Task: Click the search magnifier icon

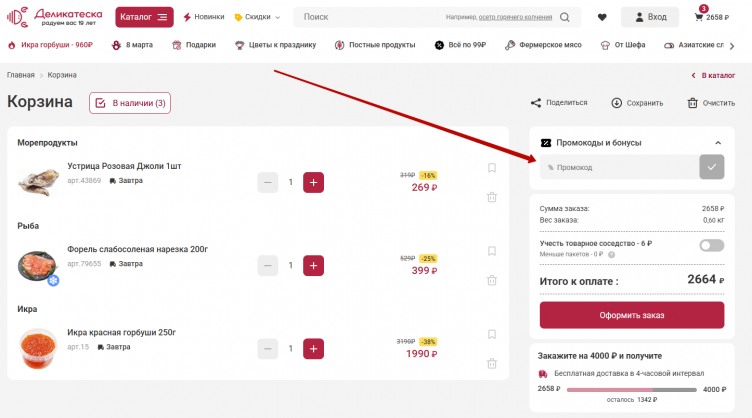Action: [x=566, y=17]
